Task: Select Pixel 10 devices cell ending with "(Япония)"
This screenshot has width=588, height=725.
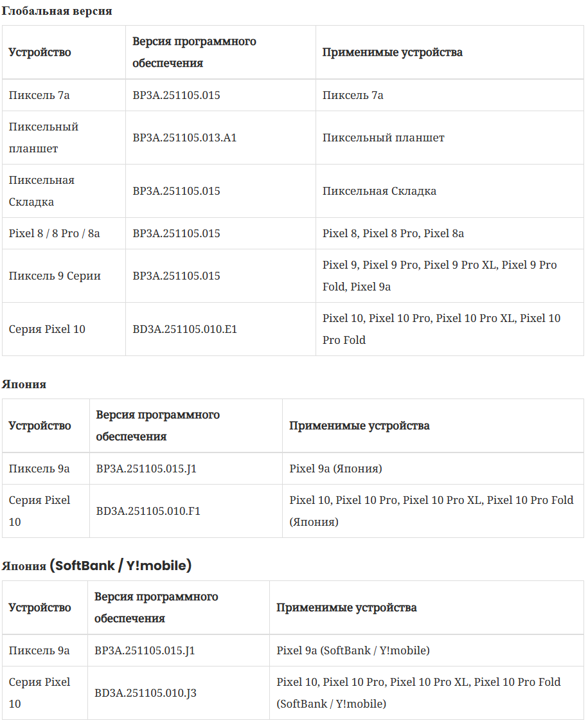Action: (431, 511)
